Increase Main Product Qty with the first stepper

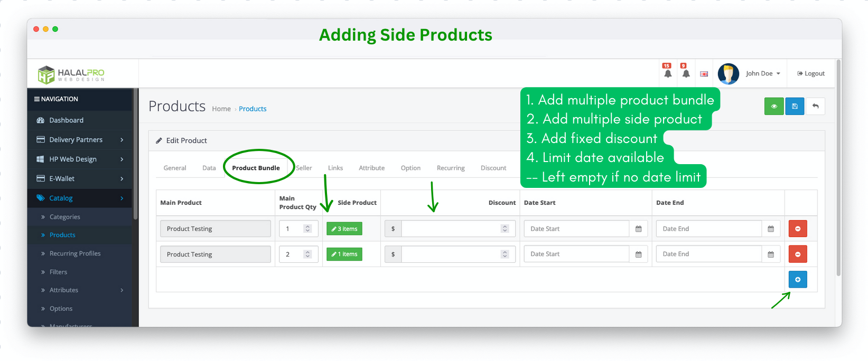(x=307, y=226)
